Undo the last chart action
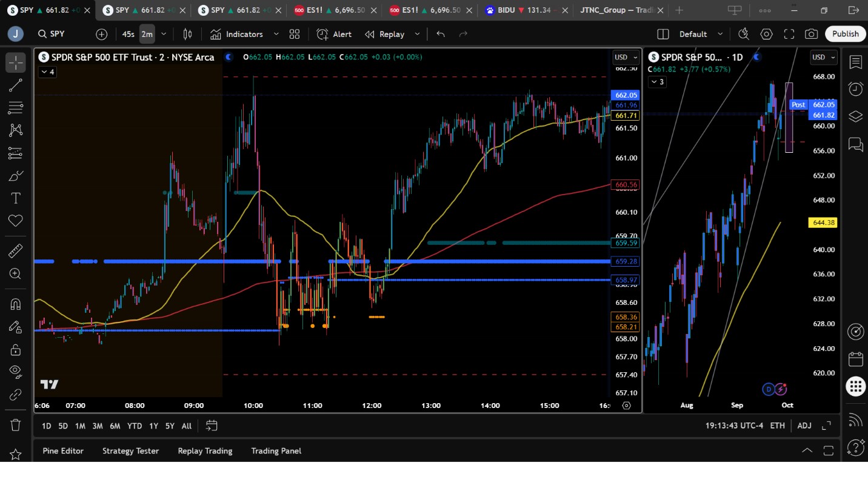Screen dimensions: 868x488 click(x=441, y=34)
